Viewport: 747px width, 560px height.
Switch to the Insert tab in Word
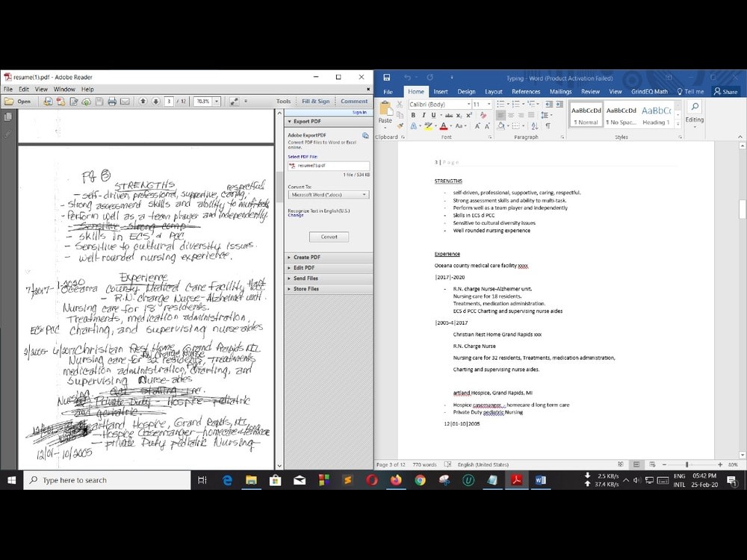[440, 91]
